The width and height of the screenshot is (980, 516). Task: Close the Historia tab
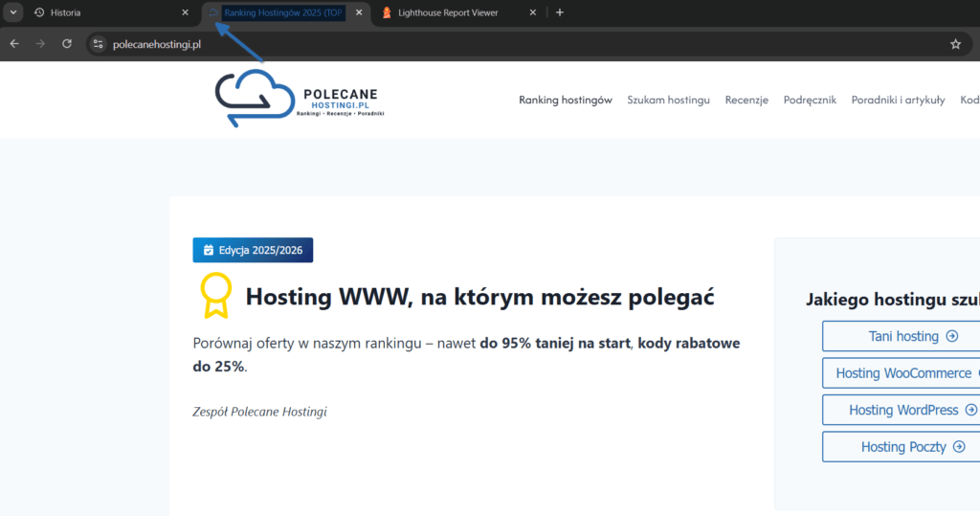tap(185, 12)
